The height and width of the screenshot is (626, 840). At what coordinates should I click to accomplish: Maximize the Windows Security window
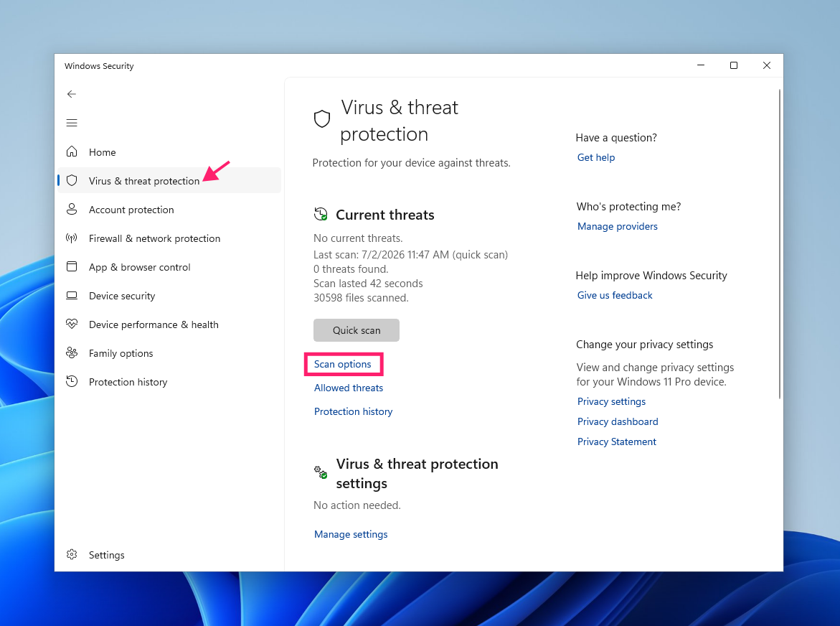point(733,65)
